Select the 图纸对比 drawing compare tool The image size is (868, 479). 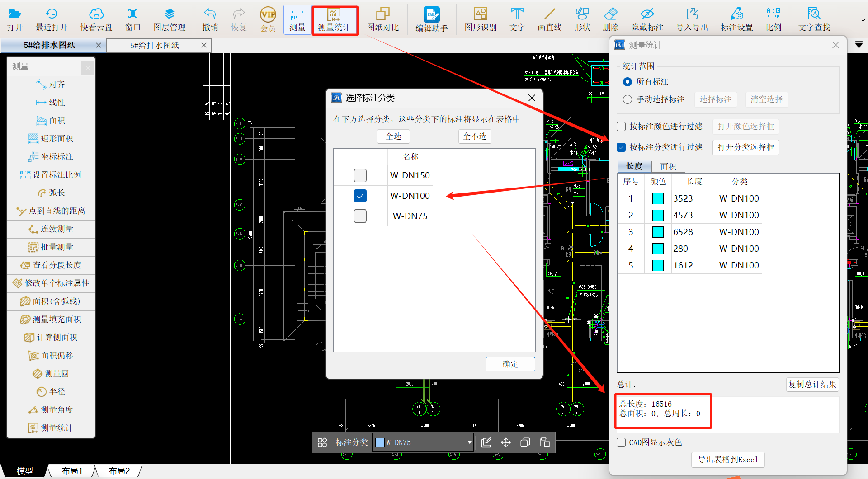tap(382, 20)
